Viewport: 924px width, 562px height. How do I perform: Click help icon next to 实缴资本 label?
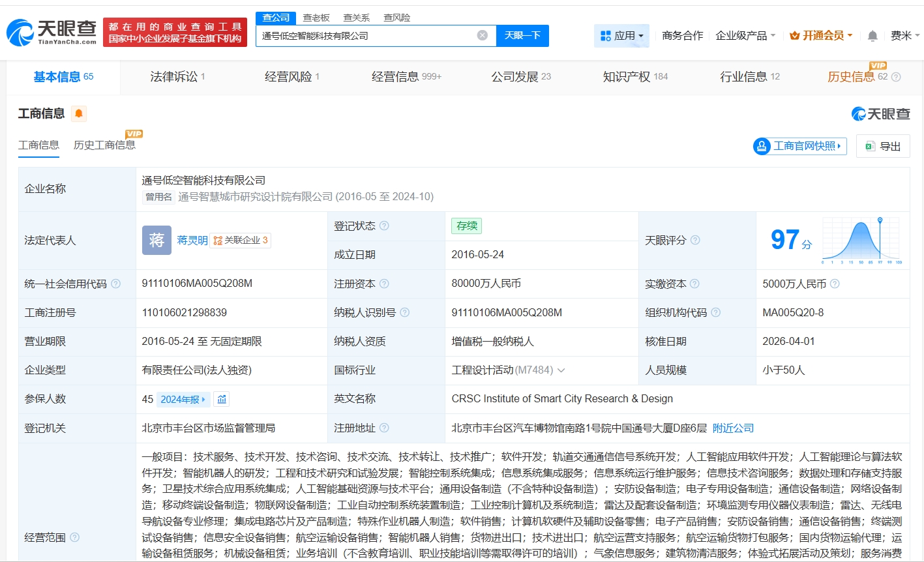[x=694, y=284]
